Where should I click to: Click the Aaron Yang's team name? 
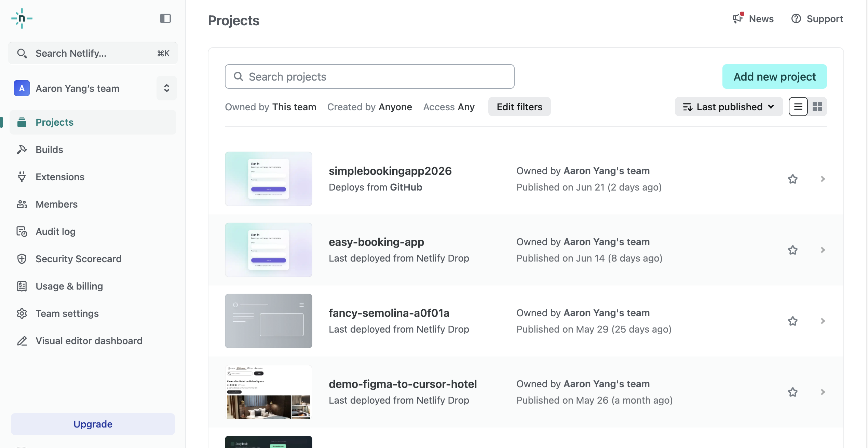click(78, 88)
